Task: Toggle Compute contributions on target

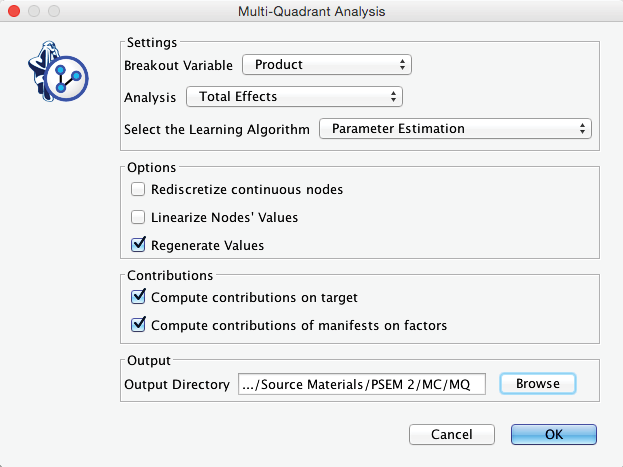Action: [x=138, y=297]
